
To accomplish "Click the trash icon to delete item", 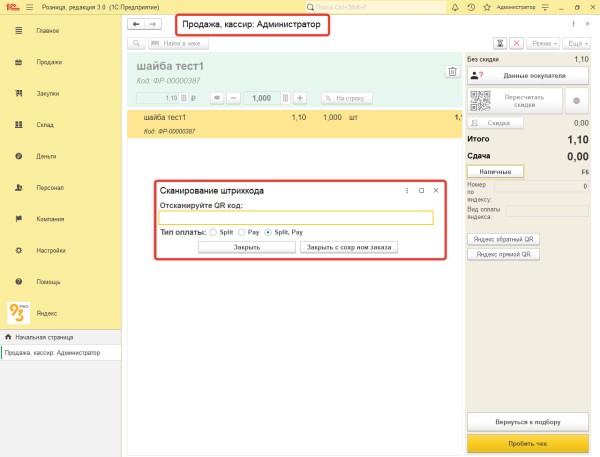I will (452, 72).
